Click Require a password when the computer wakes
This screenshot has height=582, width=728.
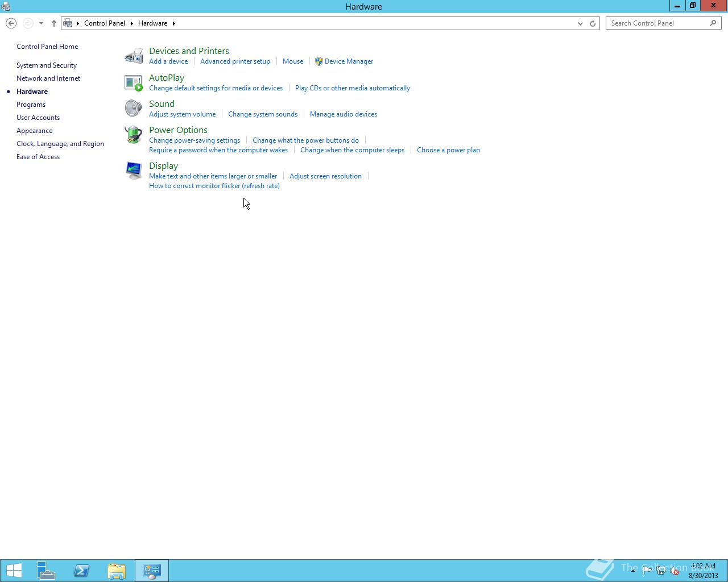click(x=218, y=150)
